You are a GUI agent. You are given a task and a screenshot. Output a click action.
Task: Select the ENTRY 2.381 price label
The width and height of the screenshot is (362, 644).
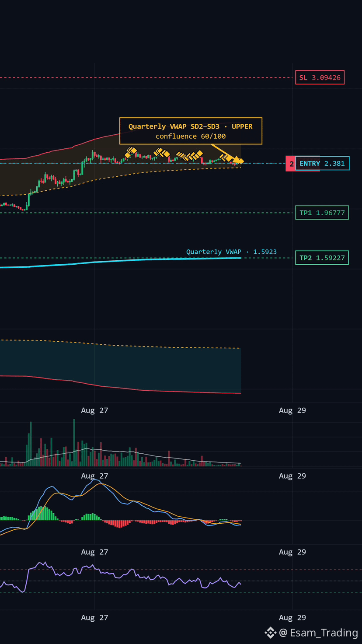tap(322, 163)
